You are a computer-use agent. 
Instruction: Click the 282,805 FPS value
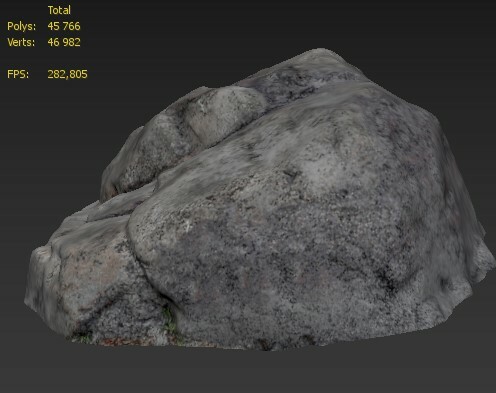pos(67,74)
